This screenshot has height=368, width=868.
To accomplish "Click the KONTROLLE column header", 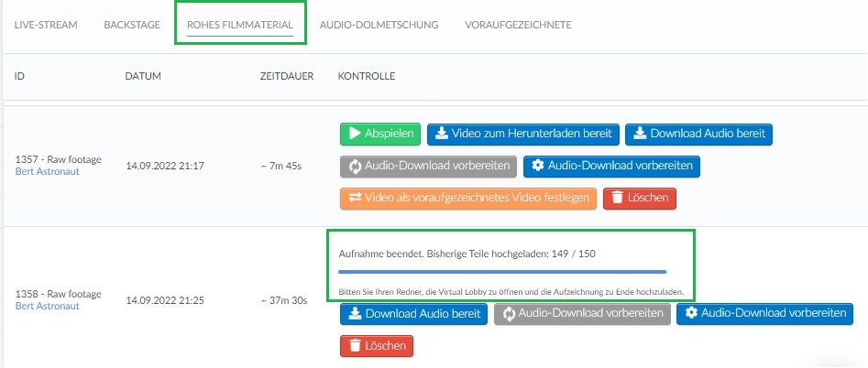I will [367, 77].
